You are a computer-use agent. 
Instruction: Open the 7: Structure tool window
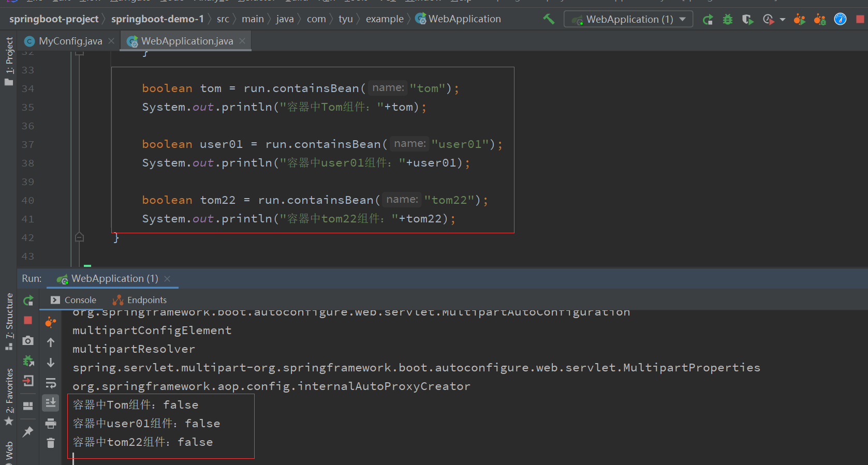click(x=9, y=321)
